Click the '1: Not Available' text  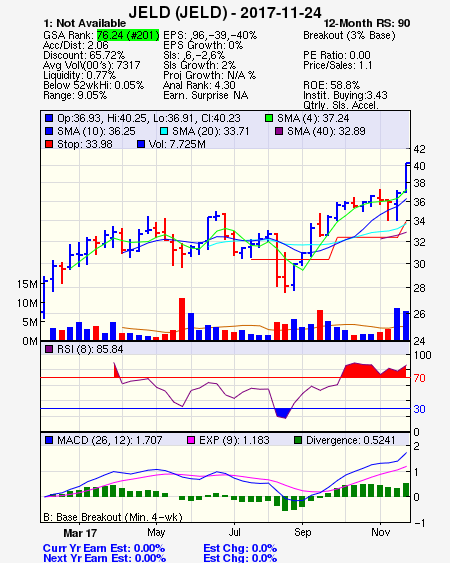pyautogui.click(x=84, y=23)
